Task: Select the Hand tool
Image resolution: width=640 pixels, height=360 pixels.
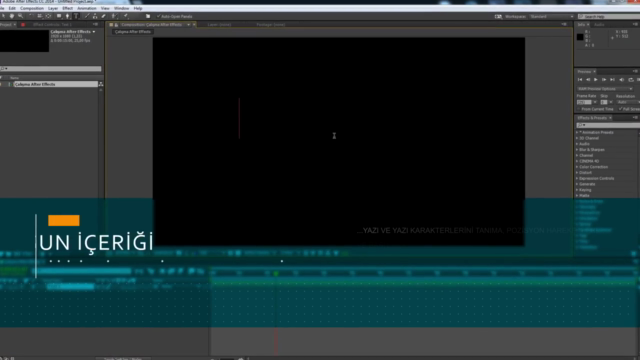Action: tap(12, 16)
